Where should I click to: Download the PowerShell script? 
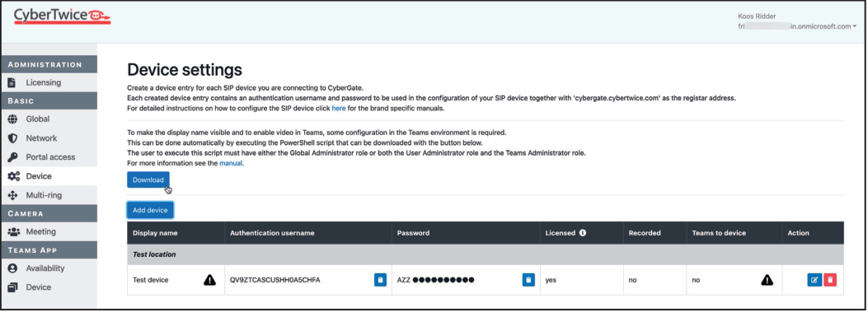tap(148, 179)
